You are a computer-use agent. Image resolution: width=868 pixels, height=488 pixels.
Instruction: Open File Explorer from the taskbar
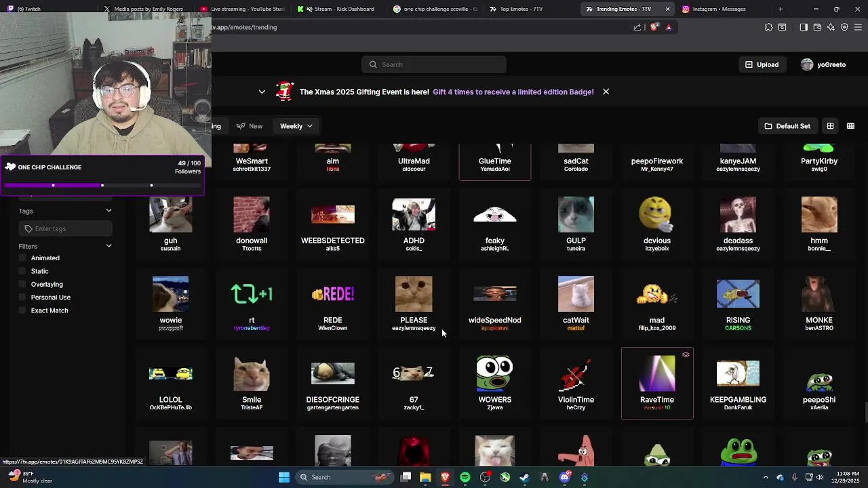click(x=425, y=477)
